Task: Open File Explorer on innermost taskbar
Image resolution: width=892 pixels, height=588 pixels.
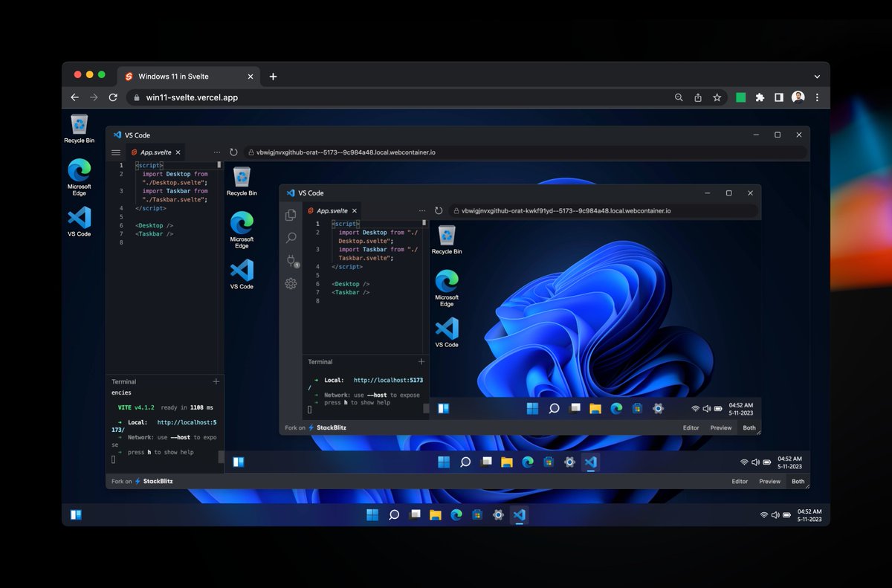Action: [595, 408]
